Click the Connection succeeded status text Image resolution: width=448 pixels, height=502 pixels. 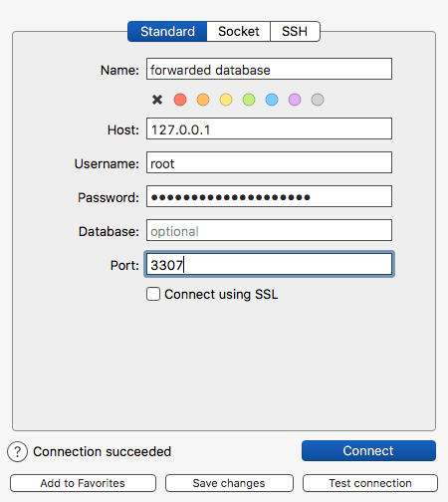click(x=103, y=452)
